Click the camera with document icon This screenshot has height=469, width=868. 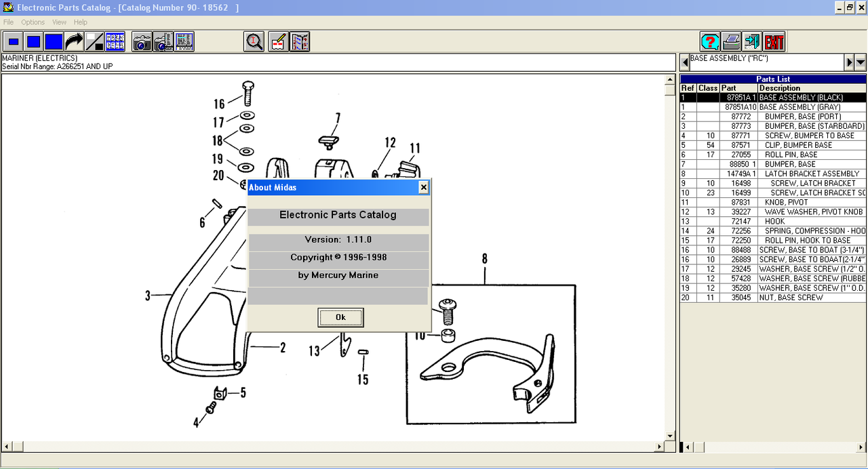tap(163, 42)
